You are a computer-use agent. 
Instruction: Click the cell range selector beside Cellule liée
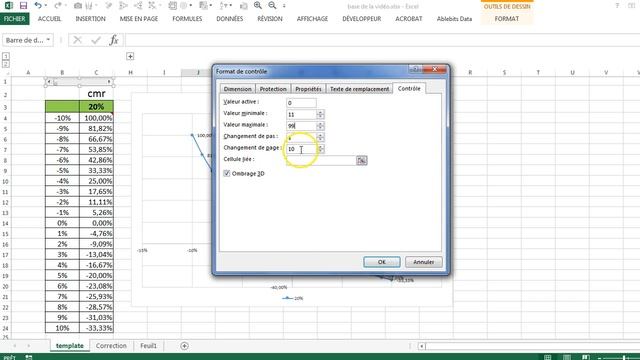(362, 160)
